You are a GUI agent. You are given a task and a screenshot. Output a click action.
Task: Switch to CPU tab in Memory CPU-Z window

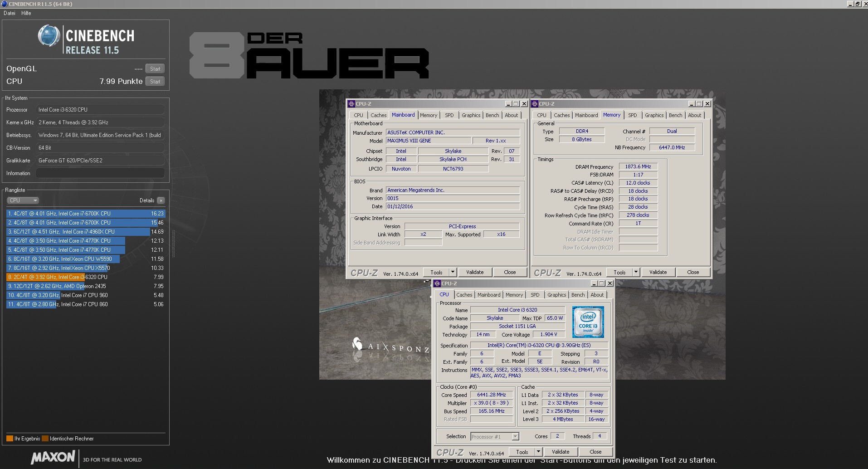click(541, 115)
